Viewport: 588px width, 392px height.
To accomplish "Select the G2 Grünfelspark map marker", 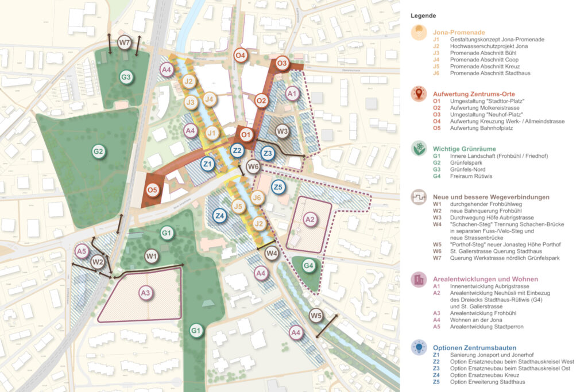I will click(98, 152).
